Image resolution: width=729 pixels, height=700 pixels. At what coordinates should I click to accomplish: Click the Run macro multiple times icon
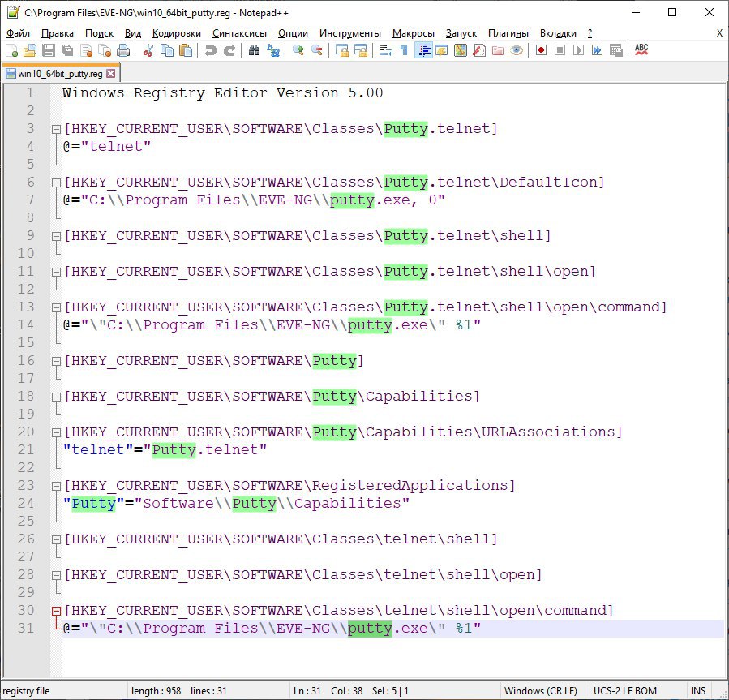(x=597, y=50)
